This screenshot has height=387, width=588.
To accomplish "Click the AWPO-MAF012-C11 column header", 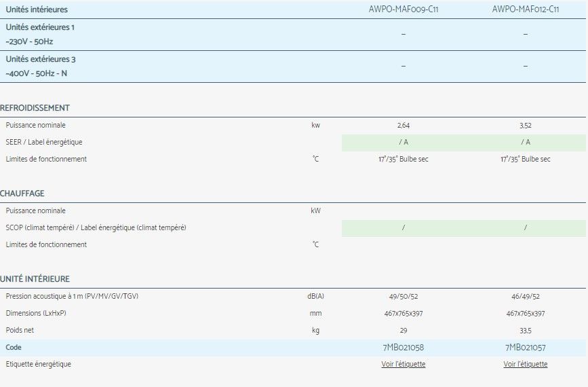I will point(525,10).
